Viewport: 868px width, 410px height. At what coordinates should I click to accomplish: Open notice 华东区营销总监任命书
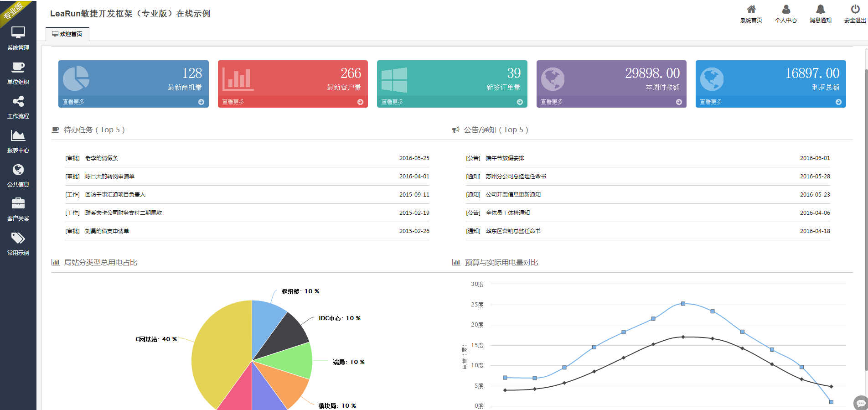pos(513,231)
